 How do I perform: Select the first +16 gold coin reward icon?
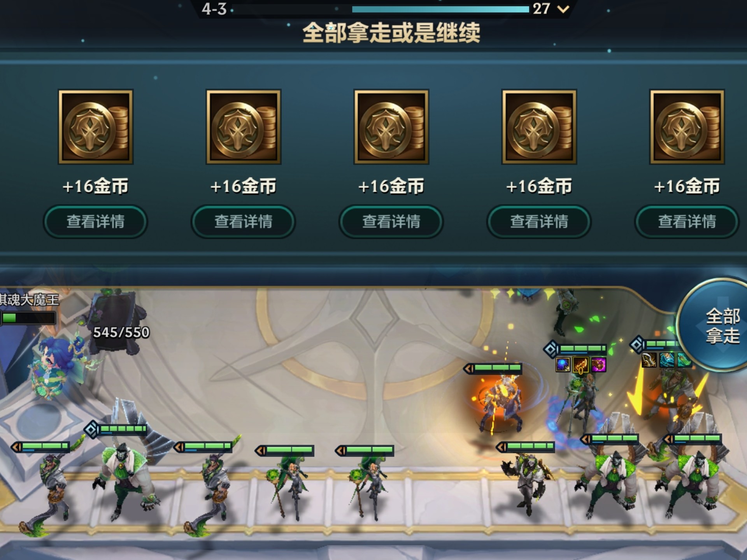point(96,127)
